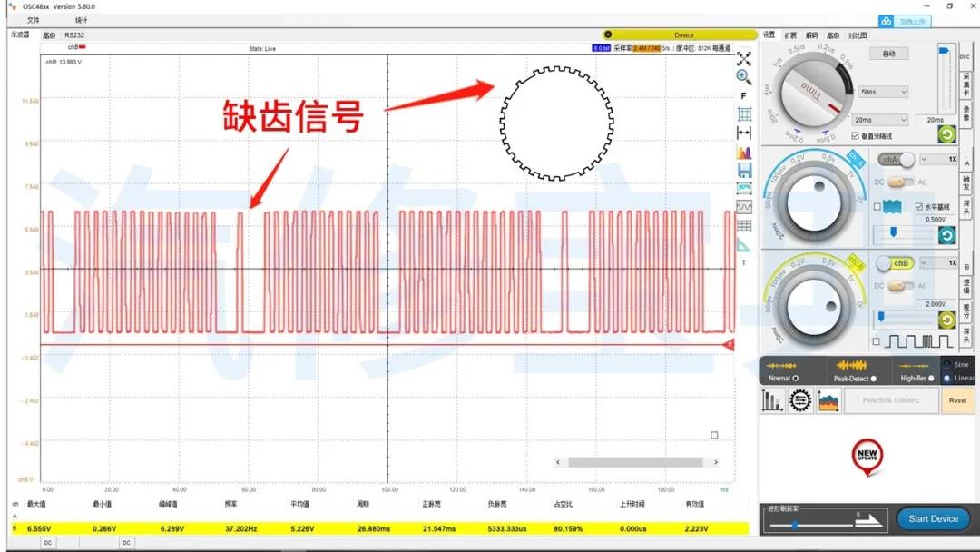Select Sine interpolation radio

(946, 364)
